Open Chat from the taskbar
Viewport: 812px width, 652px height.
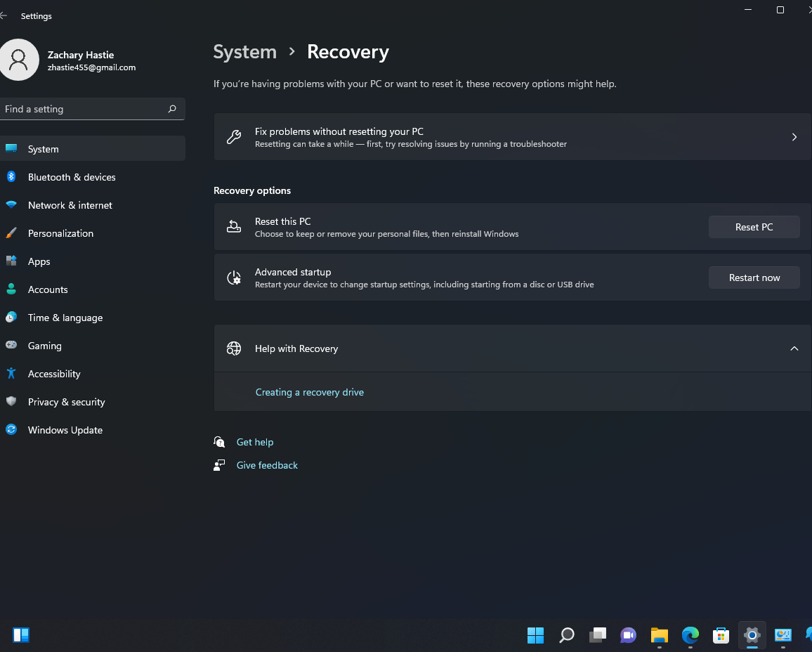(628, 635)
